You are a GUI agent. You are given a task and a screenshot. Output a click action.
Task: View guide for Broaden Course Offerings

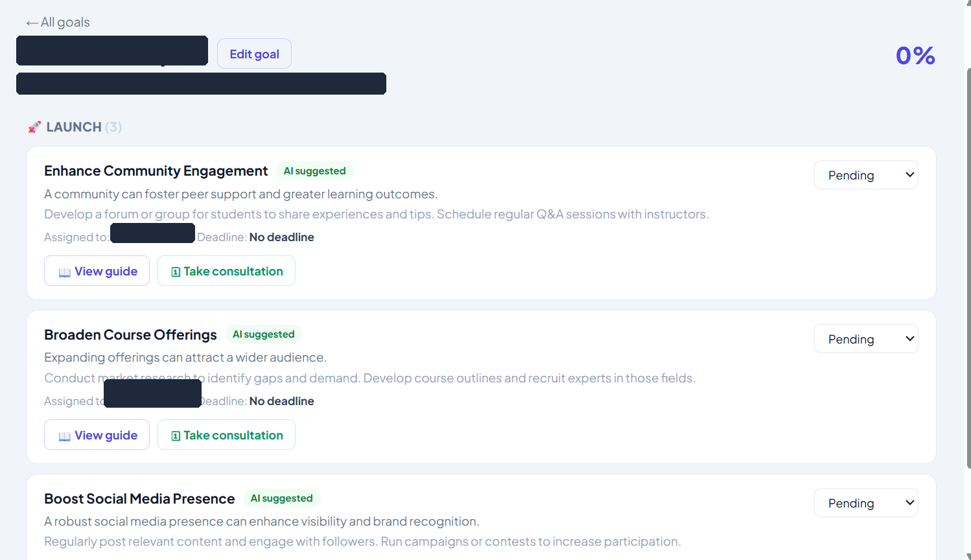[x=97, y=435]
